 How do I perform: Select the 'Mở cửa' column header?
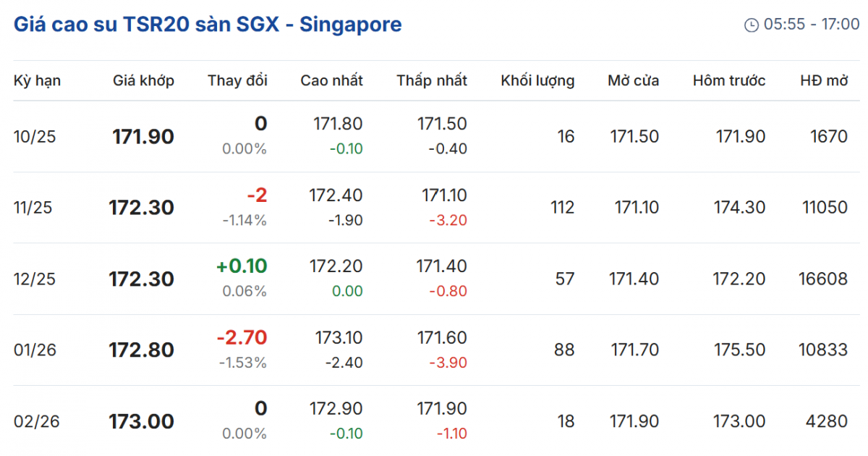(633, 80)
